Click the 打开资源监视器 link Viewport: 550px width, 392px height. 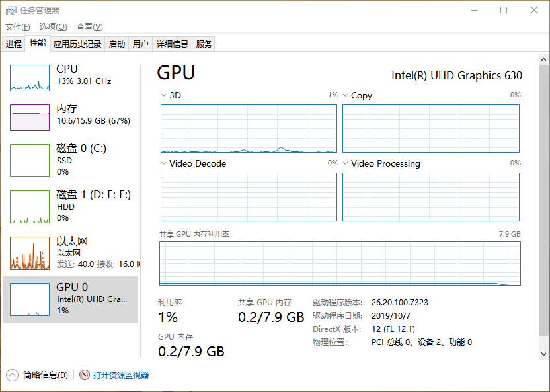click(x=121, y=375)
